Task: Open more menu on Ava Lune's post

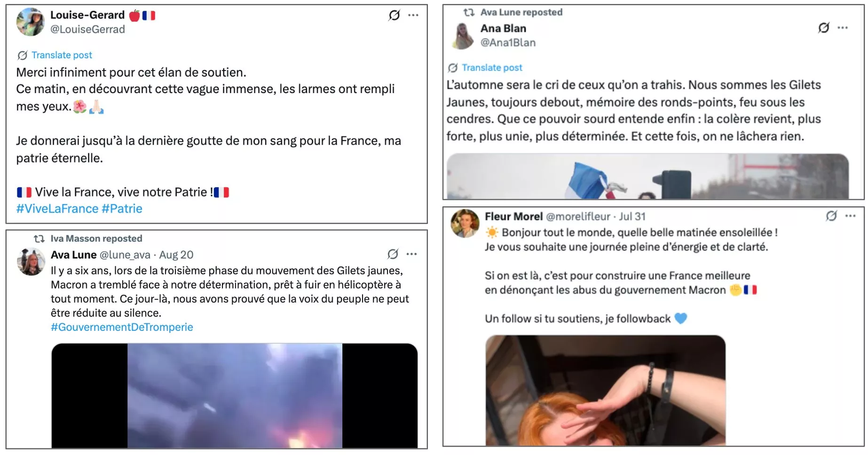Action: tap(411, 254)
